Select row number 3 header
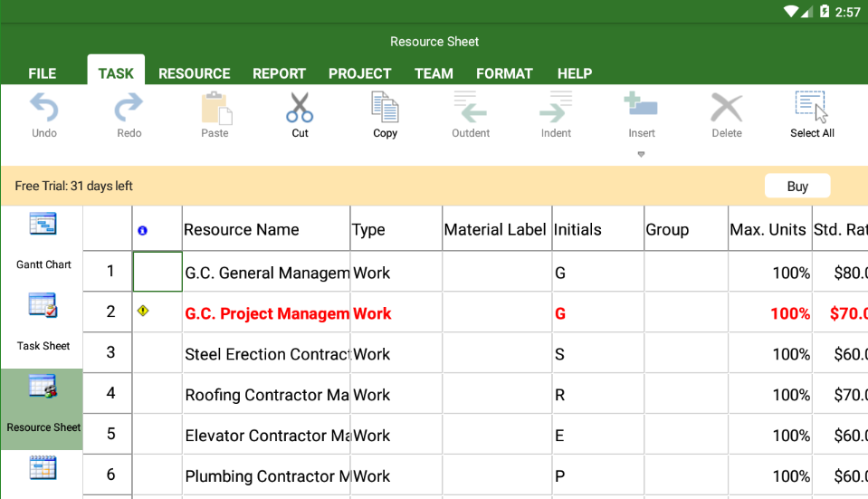The width and height of the screenshot is (868, 499). [108, 352]
